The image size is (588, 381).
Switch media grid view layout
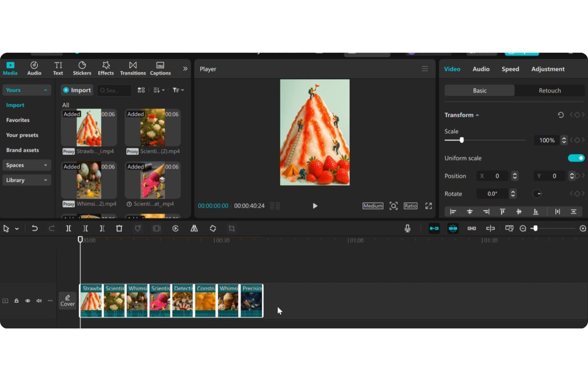[x=141, y=90]
